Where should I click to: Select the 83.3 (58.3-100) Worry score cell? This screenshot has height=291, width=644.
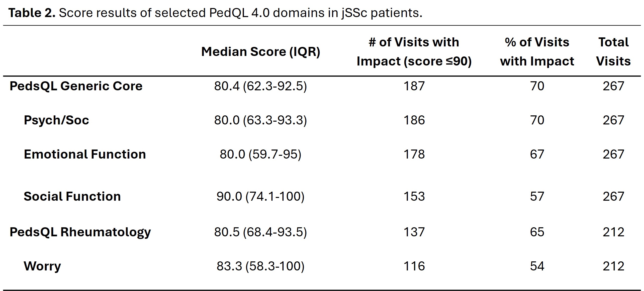click(x=260, y=266)
